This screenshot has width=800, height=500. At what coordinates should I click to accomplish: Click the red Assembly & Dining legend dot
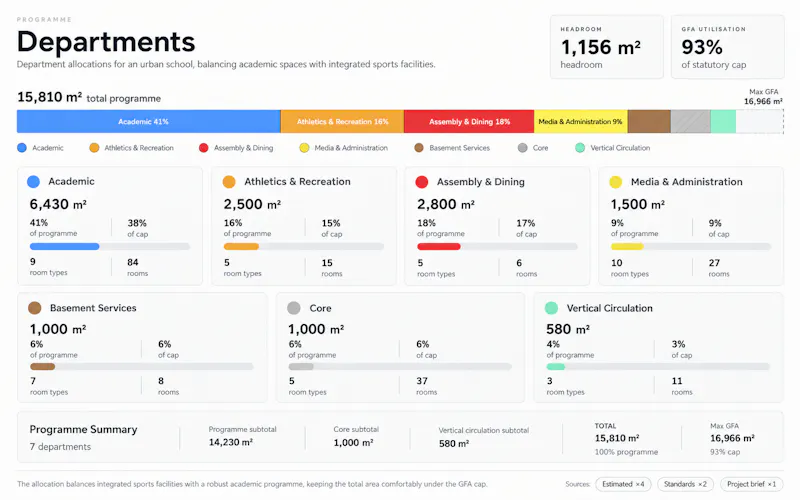pos(204,148)
